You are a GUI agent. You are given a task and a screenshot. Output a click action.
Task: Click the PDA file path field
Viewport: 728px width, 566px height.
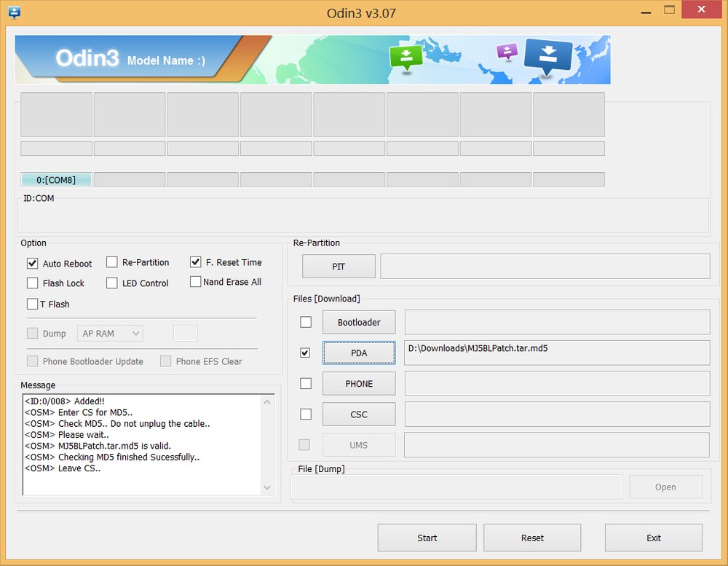[x=557, y=353]
